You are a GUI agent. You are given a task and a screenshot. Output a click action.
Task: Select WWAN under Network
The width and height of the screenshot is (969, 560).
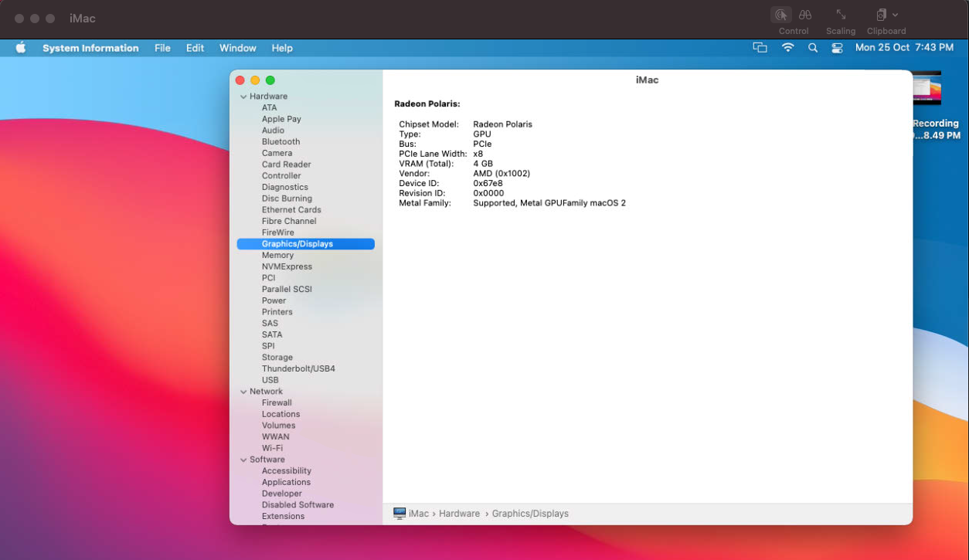pyautogui.click(x=275, y=436)
